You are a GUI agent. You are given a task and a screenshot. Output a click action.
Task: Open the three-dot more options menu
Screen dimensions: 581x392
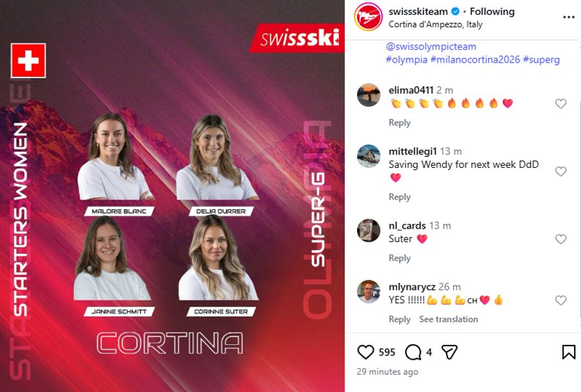(568, 17)
